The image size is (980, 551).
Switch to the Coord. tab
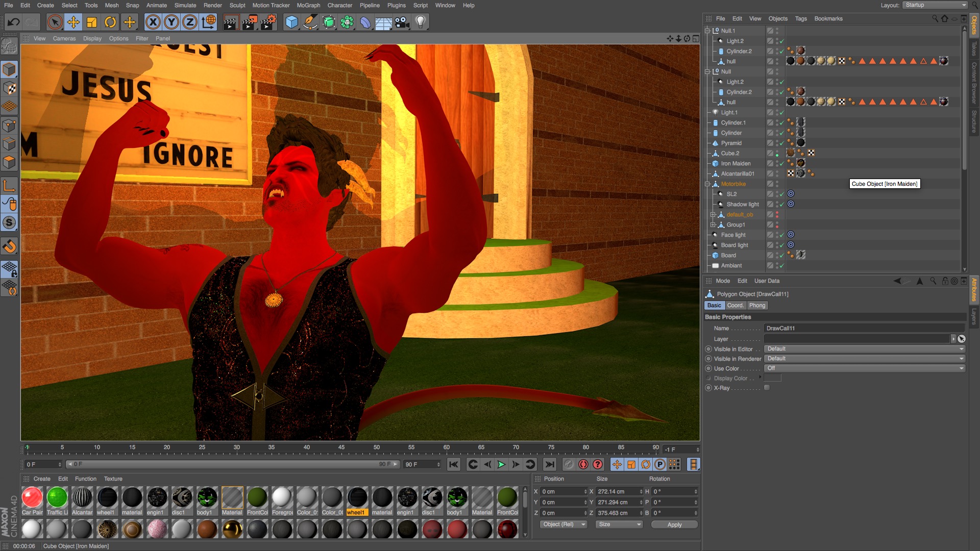[735, 305]
